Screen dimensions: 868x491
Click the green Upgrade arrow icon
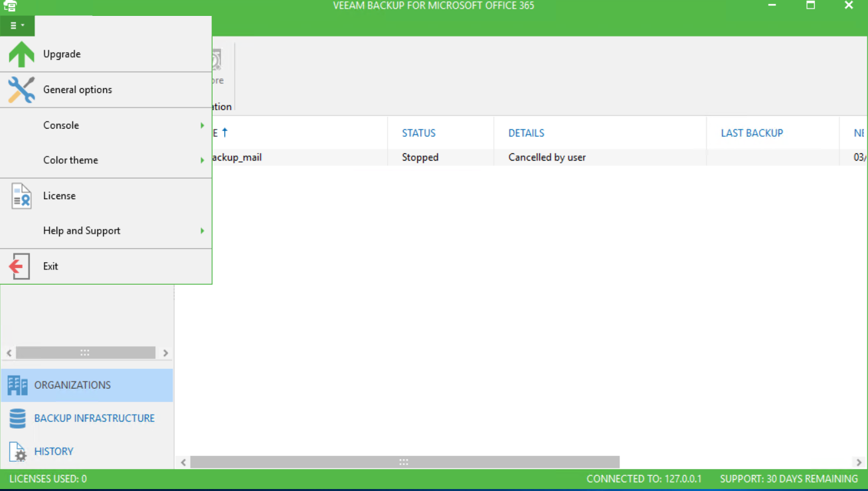(x=21, y=54)
